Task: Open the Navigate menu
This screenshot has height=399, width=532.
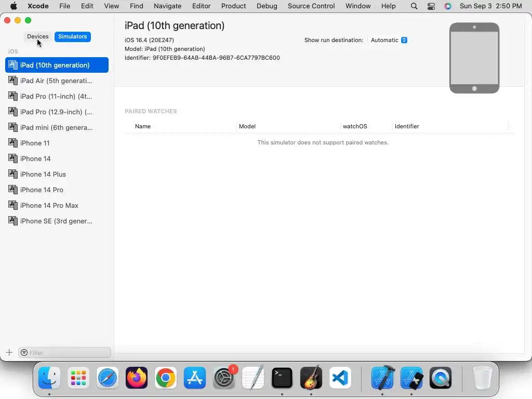Action: pos(168,6)
